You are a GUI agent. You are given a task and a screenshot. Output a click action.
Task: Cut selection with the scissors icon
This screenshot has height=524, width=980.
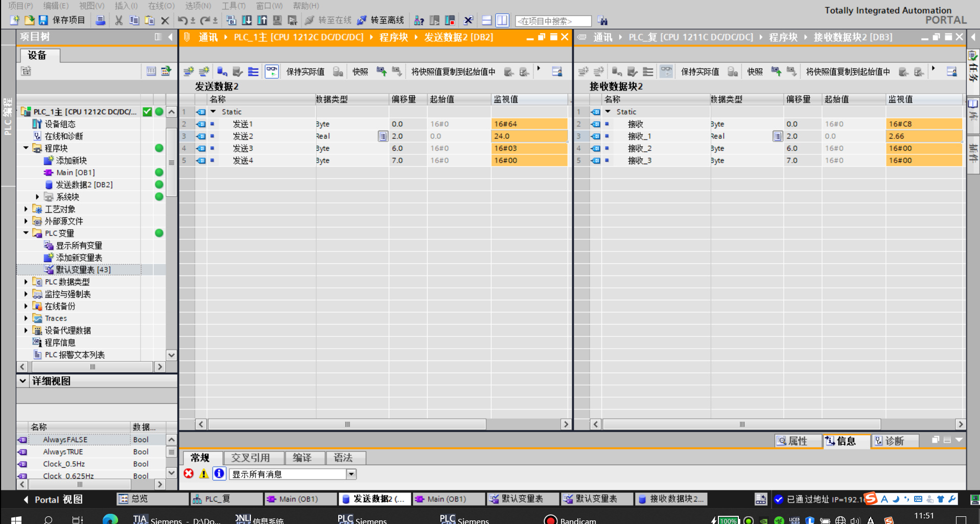(x=119, y=20)
